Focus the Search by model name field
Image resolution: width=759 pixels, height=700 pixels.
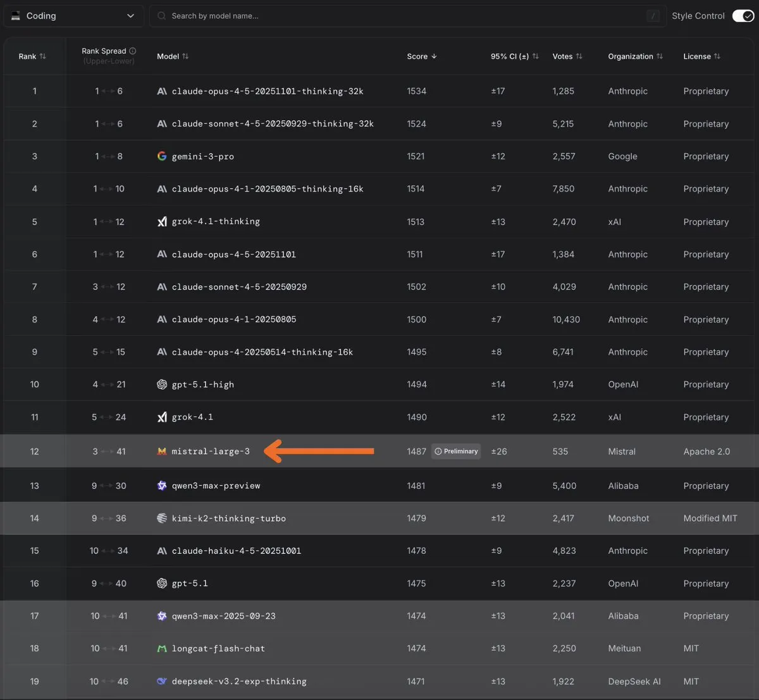[405, 16]
